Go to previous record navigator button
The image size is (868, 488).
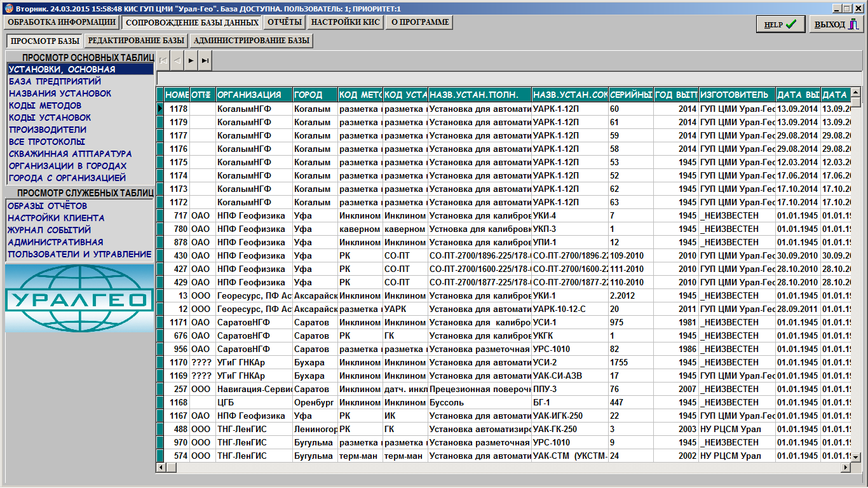coord(177,61)
